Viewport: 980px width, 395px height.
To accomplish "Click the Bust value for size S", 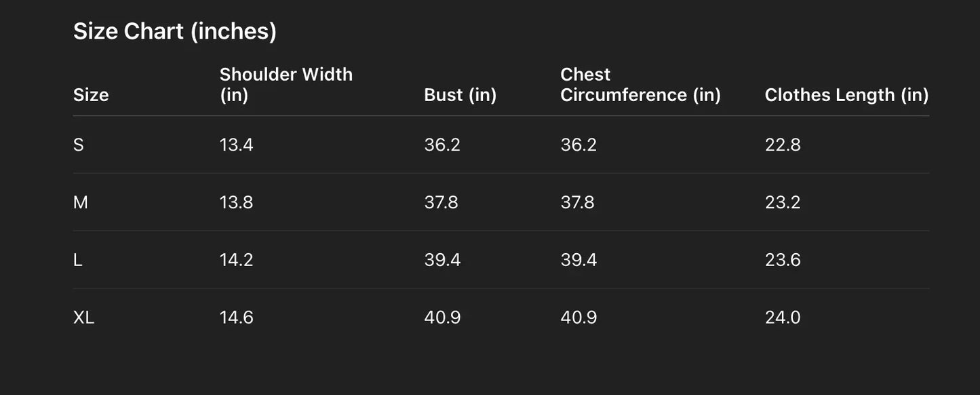I will click(x=442, y=145).
